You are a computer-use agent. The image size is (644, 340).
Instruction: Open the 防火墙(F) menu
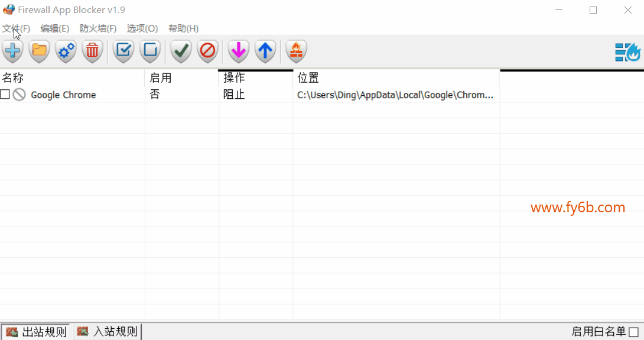pyautogui.click(x=97, y=28)
